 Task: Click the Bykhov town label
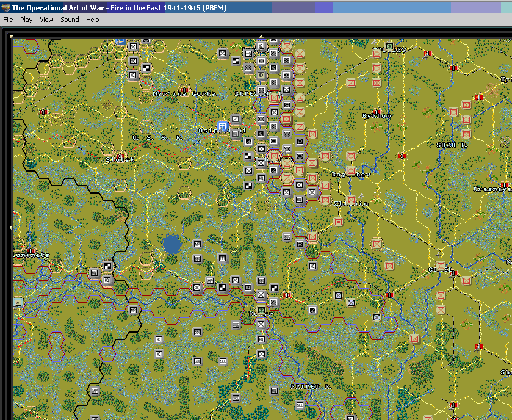click(377, 116)
